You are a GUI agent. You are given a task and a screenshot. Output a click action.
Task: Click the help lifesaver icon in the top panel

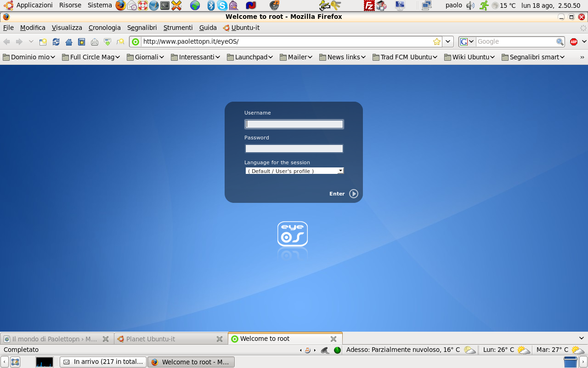pyautogui.click(x=143, y=6)
